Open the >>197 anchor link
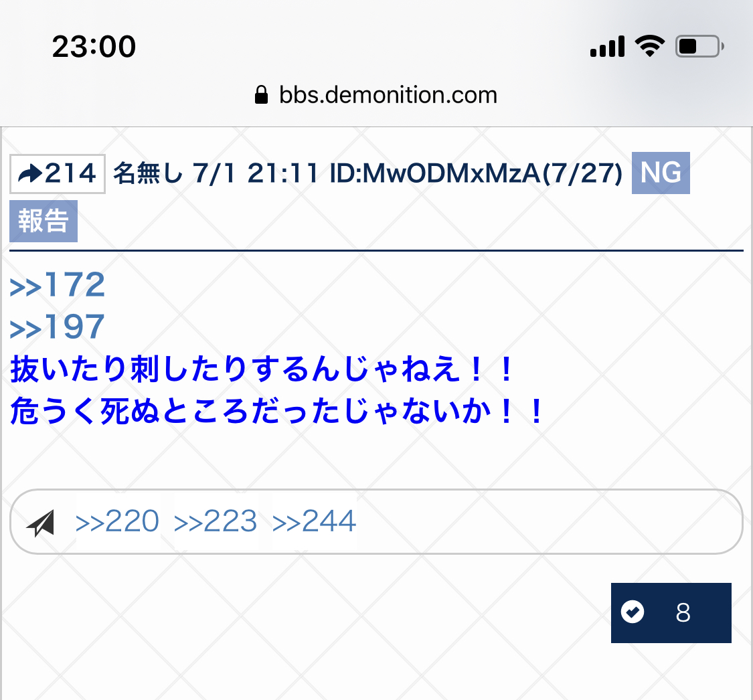753x700 pixels. tap(57, 327)
